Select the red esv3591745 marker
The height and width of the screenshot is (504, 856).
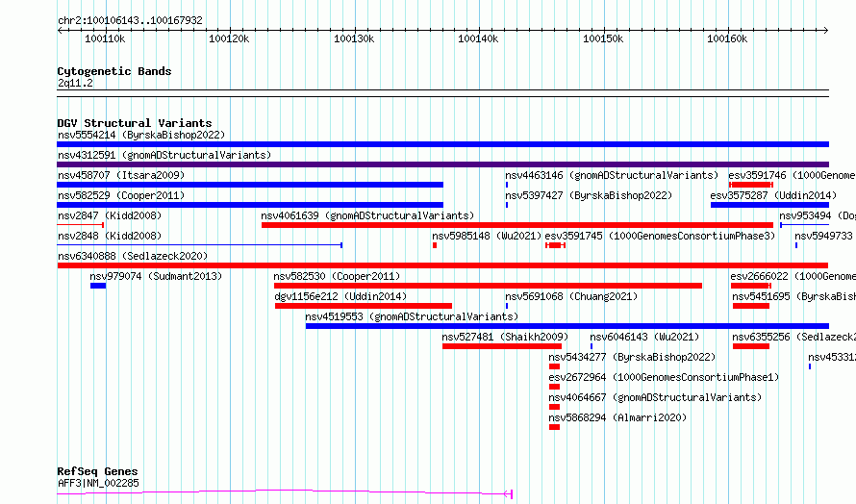click(x=555, y=245)
